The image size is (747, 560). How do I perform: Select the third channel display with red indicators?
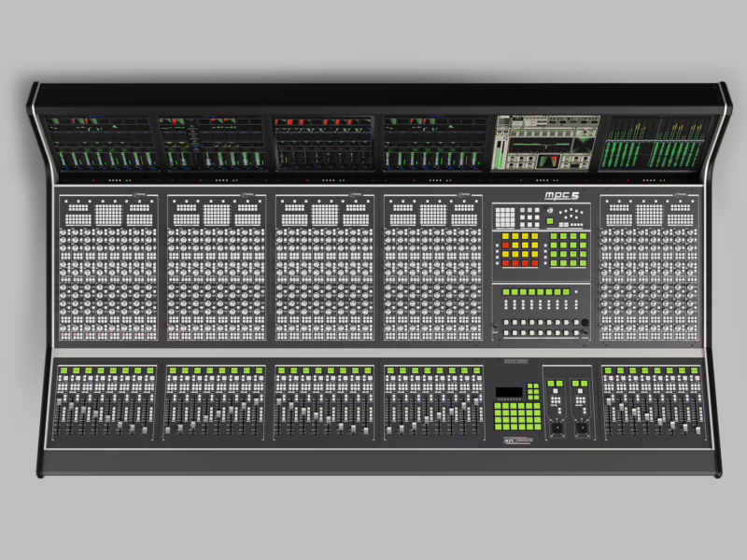pyautogui.click(x=323, y=144)
